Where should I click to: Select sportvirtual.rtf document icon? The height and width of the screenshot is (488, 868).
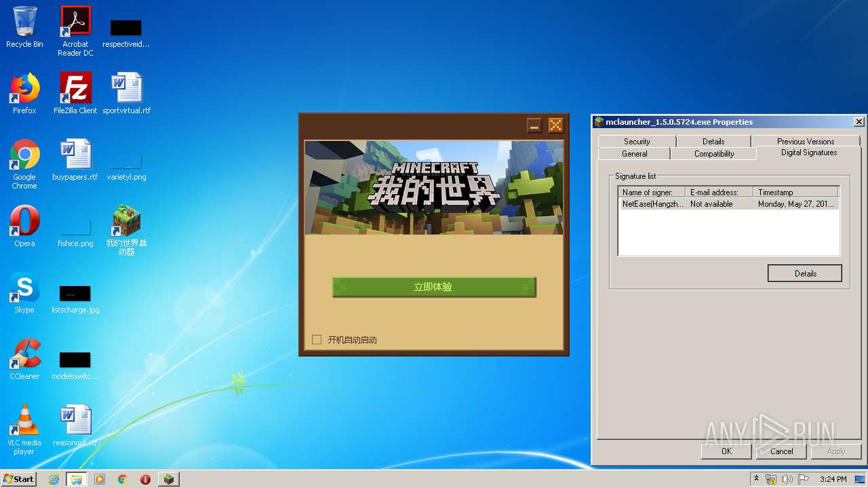pos(126,94)
